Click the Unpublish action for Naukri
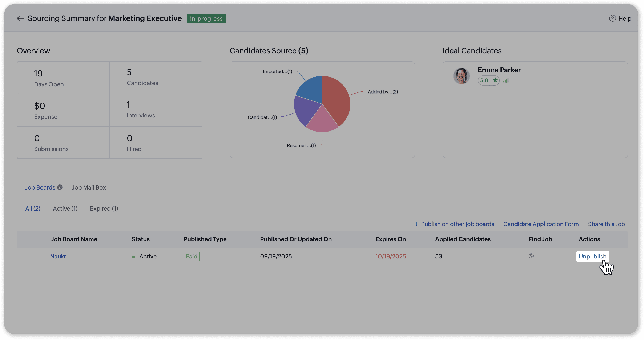 (x=592, y=256)
